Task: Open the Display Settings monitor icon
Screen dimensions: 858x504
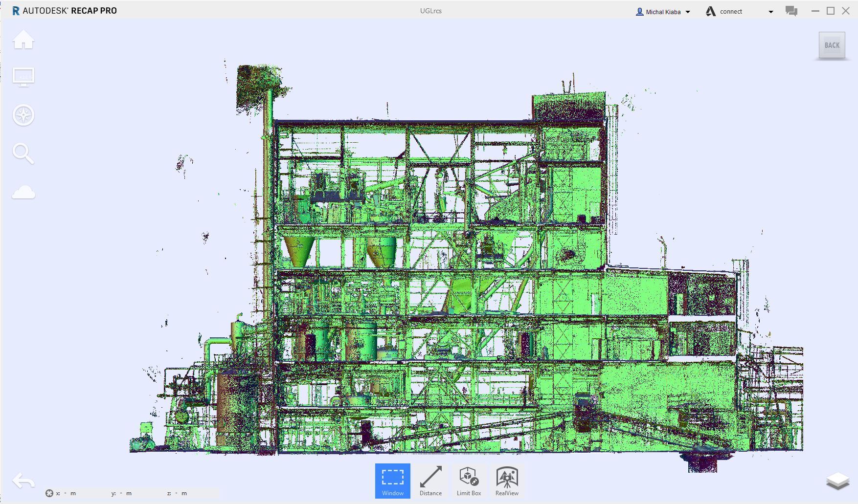Action: [23, 77]
